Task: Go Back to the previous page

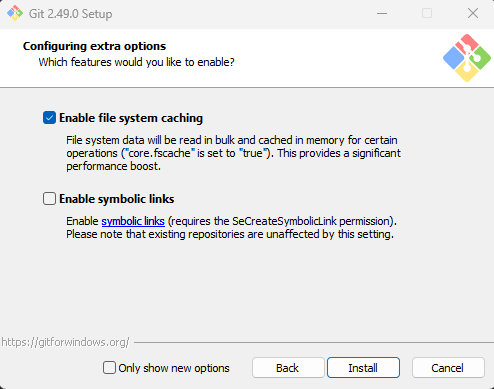Action: [x=288, y=368]
